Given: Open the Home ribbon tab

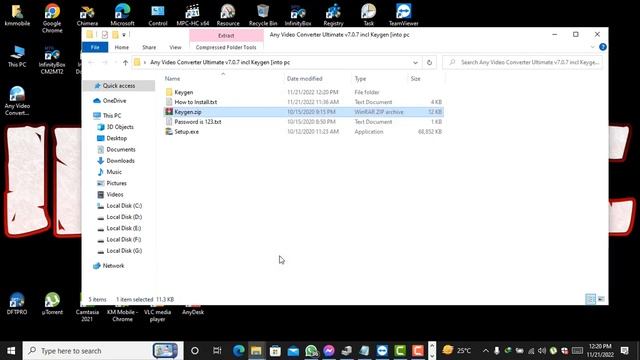Looking at the screenshot, I should tap(122, 47).
